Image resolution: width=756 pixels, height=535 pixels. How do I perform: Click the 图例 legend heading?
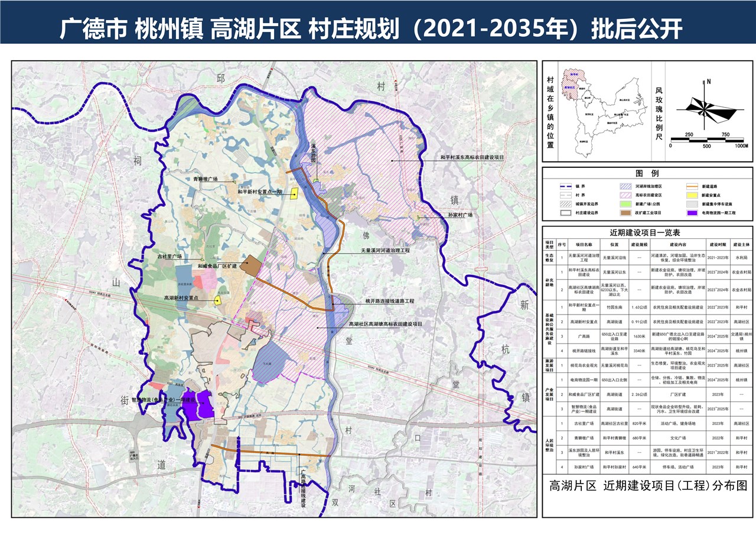[647, 173]
